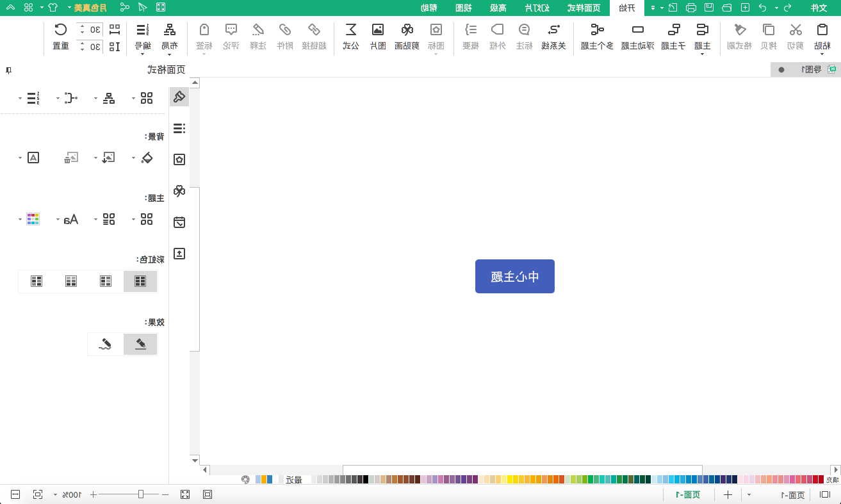Attach a file with 附件
Screen dimensions: 841x504
tap(285, 37)
